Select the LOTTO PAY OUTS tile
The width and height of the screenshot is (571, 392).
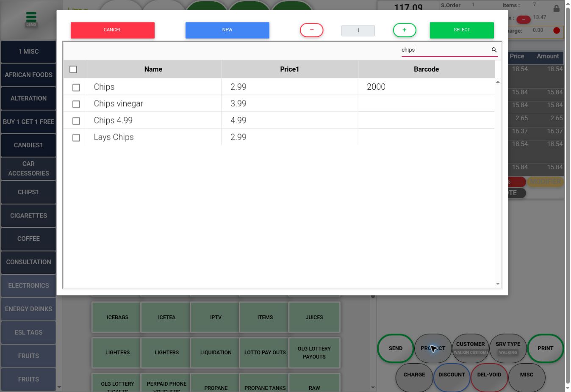[x=265, y=352]
